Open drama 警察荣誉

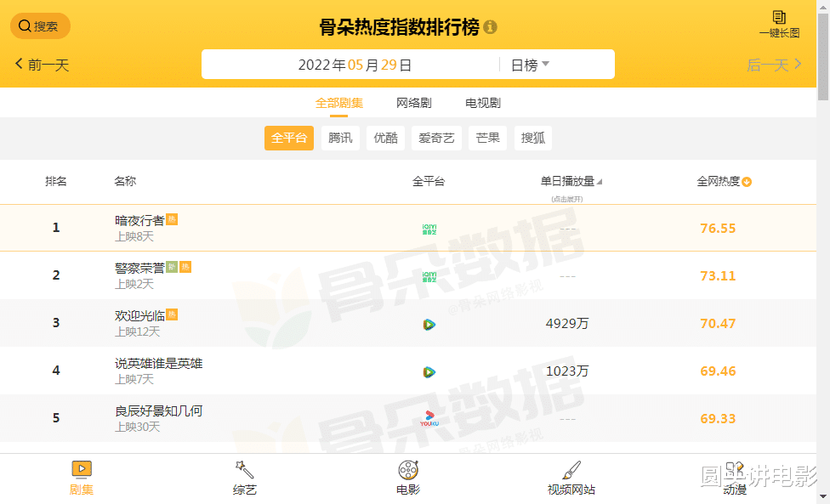[x=139, y=268]
